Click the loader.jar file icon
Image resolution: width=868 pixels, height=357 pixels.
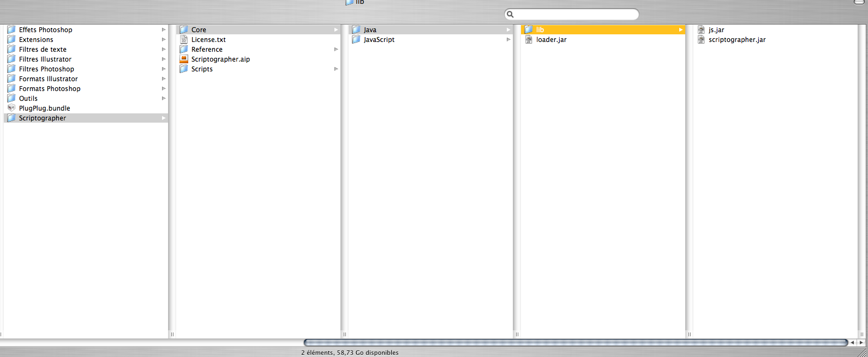point(529,39)
